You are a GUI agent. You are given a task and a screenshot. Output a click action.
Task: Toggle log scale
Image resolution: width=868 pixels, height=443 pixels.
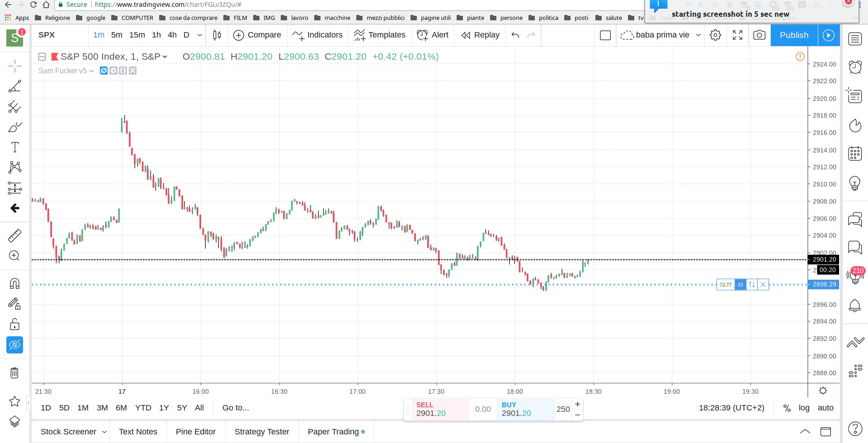pos(804,408)
